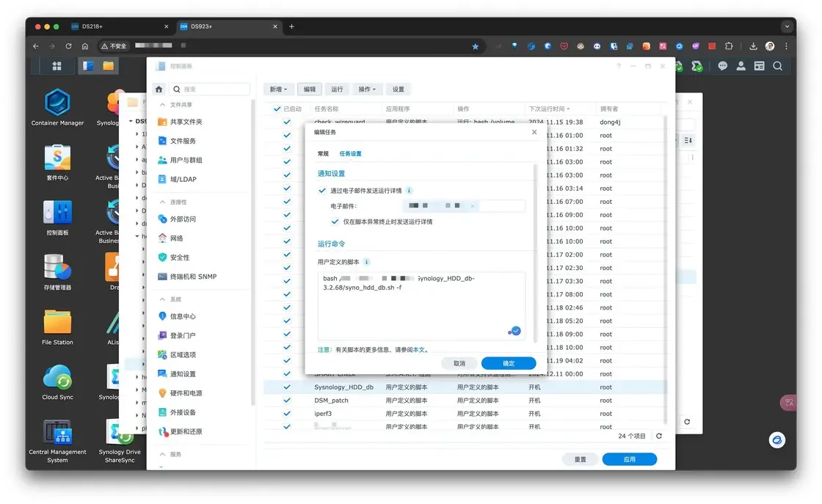Open 通知设置 in the sidebar

(177, 374)
